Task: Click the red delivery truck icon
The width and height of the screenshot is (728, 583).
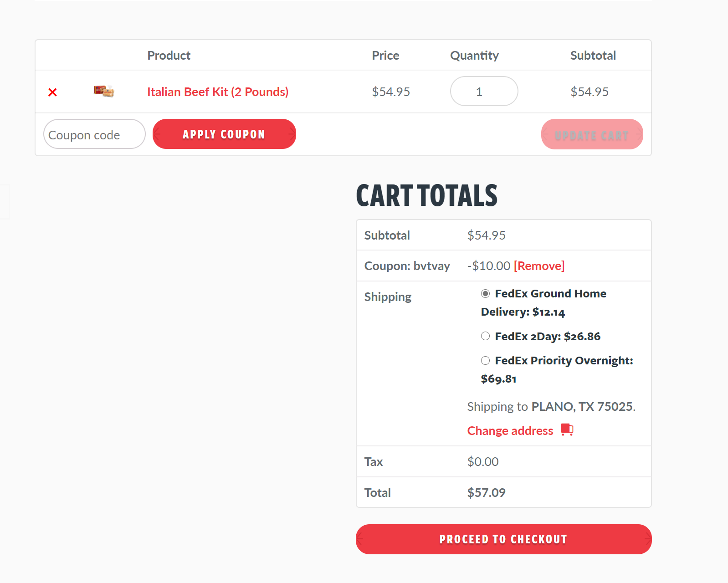Action: (567, 430)
